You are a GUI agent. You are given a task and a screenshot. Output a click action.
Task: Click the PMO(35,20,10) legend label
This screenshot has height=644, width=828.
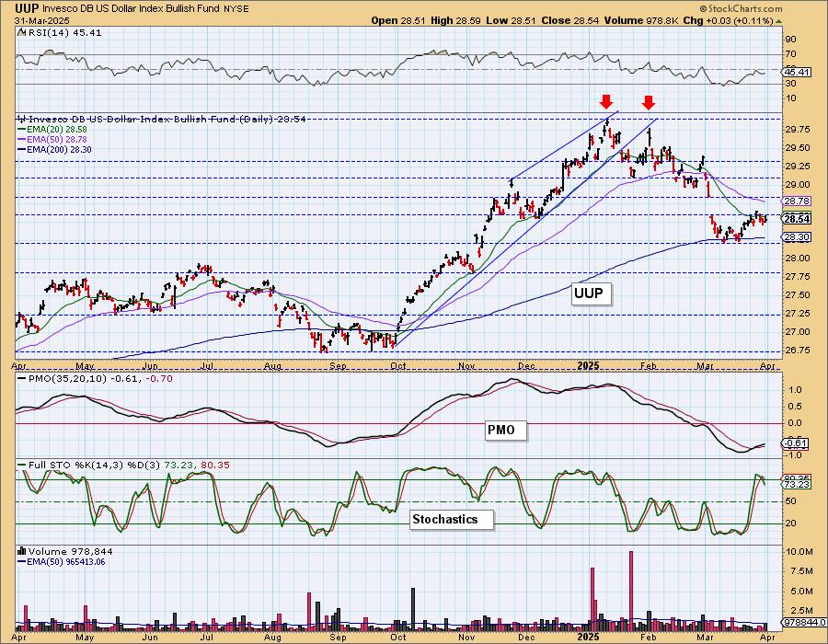coord(67,378)
